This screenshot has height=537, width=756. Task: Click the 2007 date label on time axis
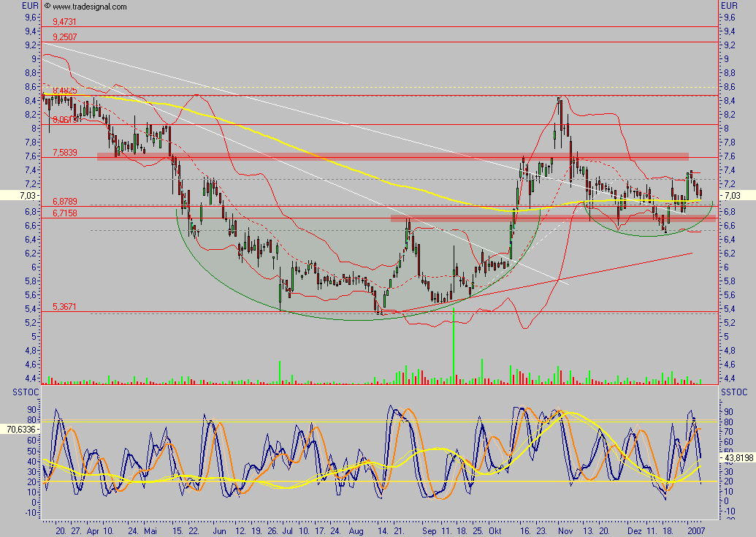tap(695, 530)
